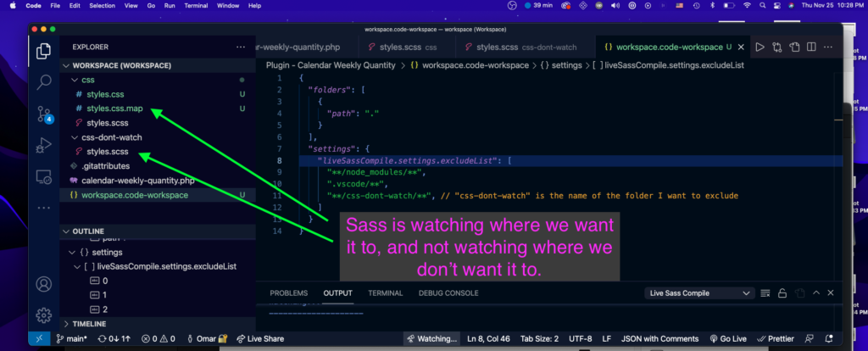The image size is (868, 351).
Task: Click the Run play icon in editor toolbar
Action: (760, 47)
